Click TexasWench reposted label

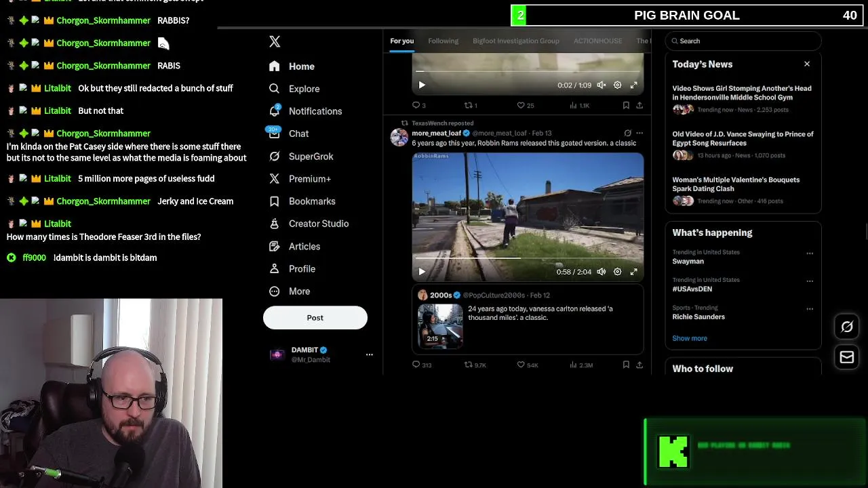click(x=442, y=123)
